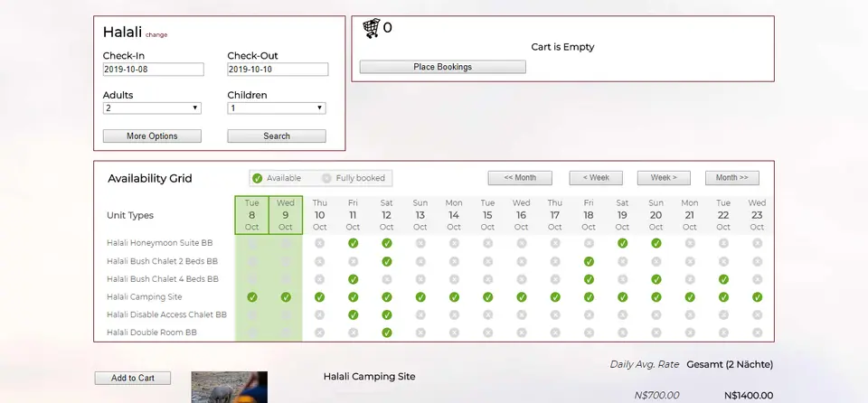868x403 pixels.
Task: Click the Halali Camping Site grid row label
Action: (x=145, y=297)
